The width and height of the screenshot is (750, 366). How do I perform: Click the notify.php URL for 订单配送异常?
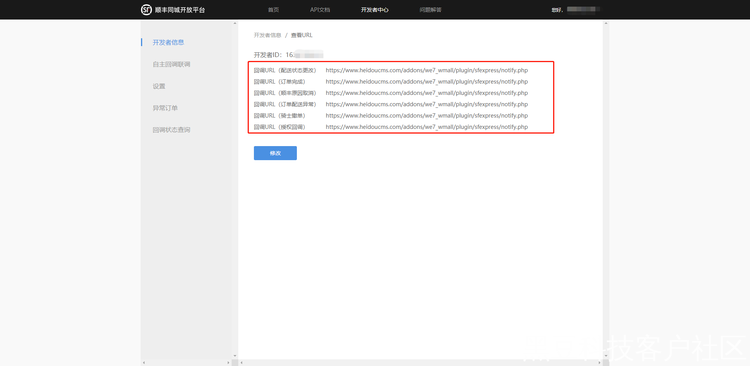(427, 104)
